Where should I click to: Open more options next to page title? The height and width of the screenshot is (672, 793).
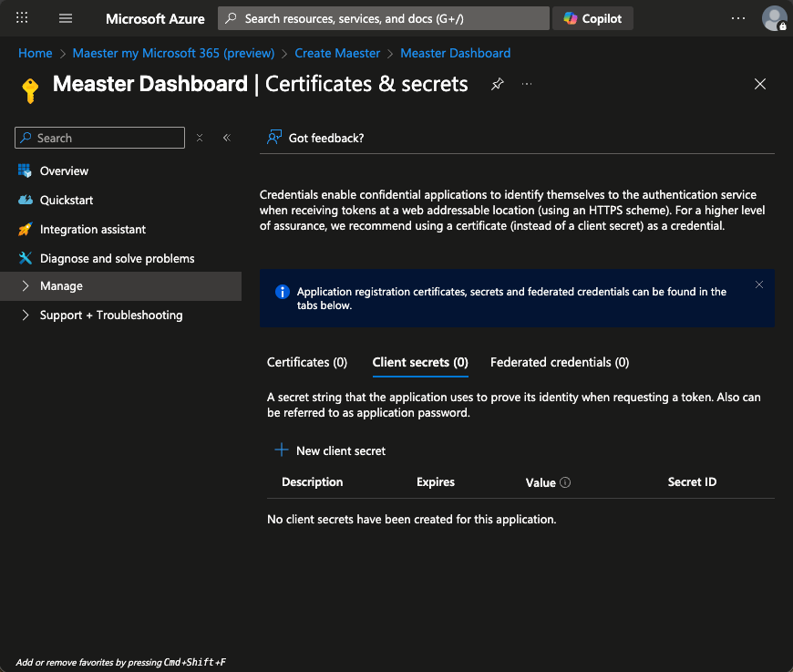[527, 84]
